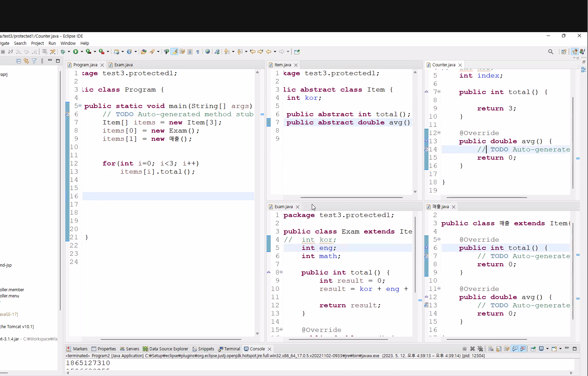Toggle Show Whitespace Characters pilcrow icon
Screen dimensions: 588x376
[198, 52]
